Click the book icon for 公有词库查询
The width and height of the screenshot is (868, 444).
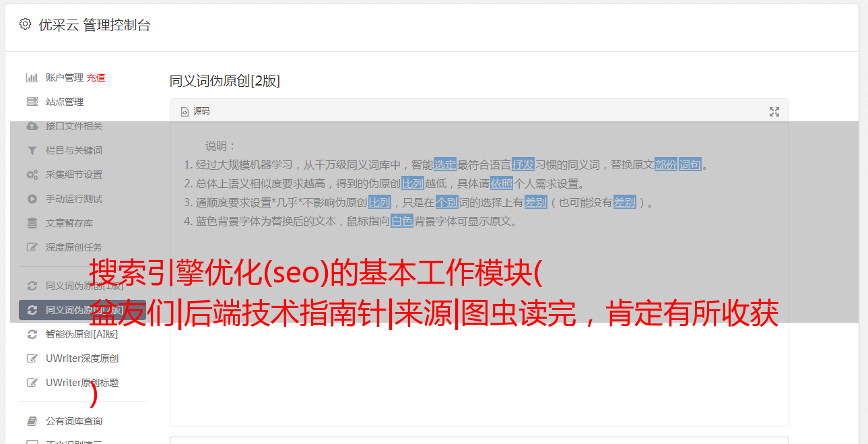(32, 421)
